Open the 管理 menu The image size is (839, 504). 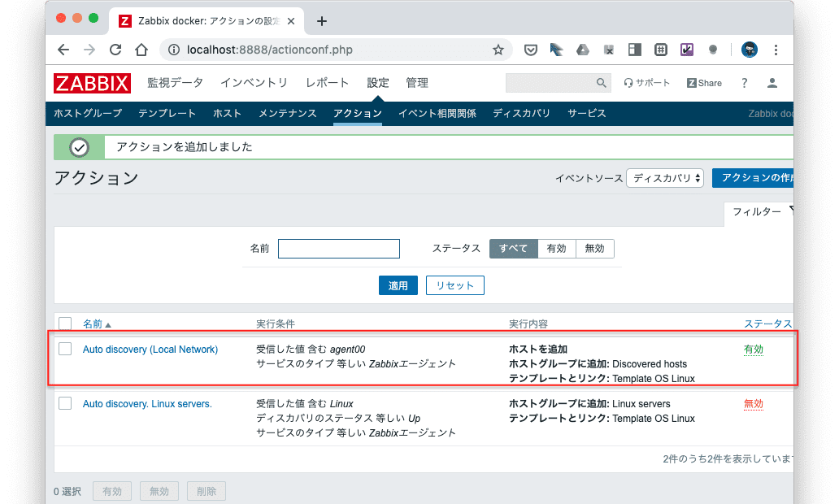417,83
